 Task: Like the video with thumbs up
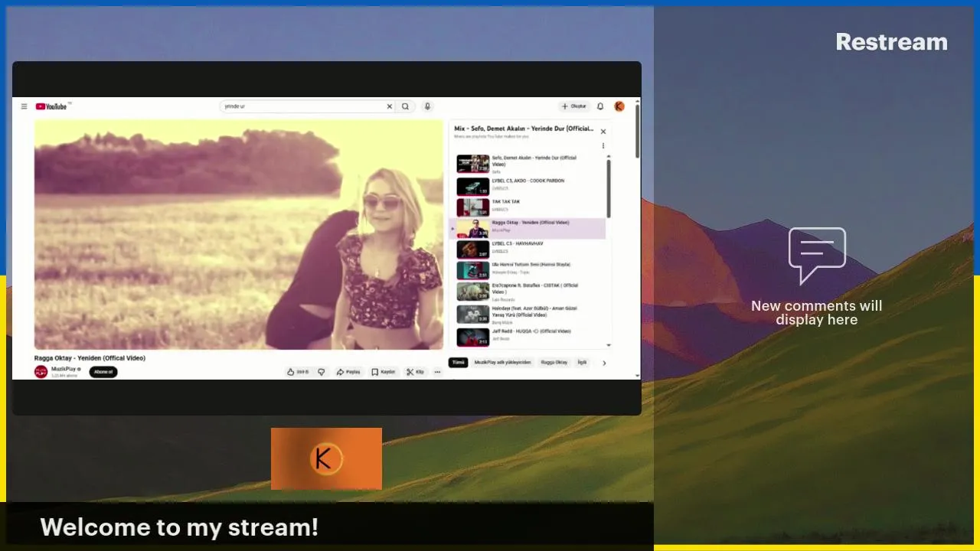(x=298, y=372)
